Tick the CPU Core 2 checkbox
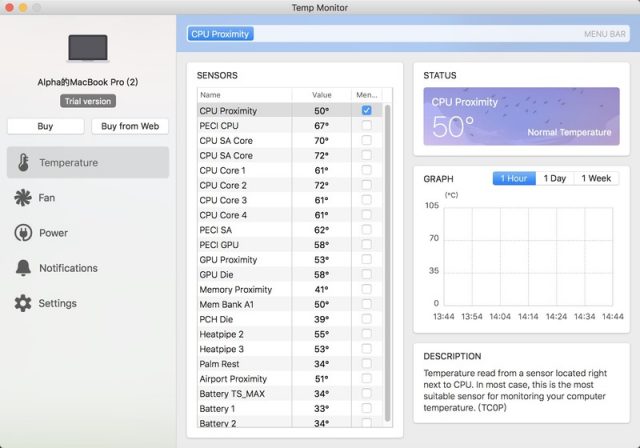The width and height of the screenshot is (640, 448). coord(367,185)
